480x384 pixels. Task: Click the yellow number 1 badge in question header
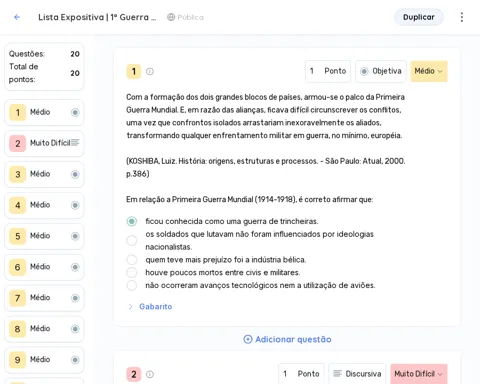pos(134,71)
